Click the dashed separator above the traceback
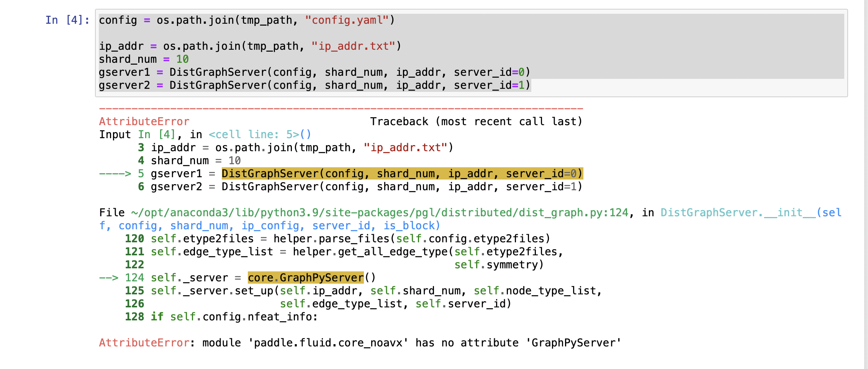 pyautogui.click(x=341, y=108)
